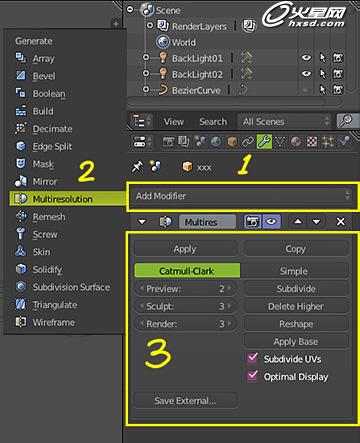Viewport: 360px width, 443px height.
Task: Open the Render properties tab (camera icon)
Action: [168, 142]
